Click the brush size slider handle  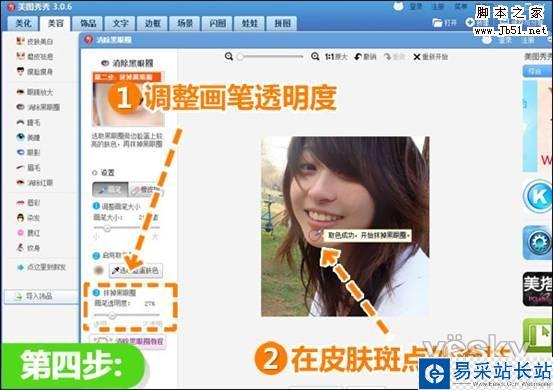coord(107,228)
